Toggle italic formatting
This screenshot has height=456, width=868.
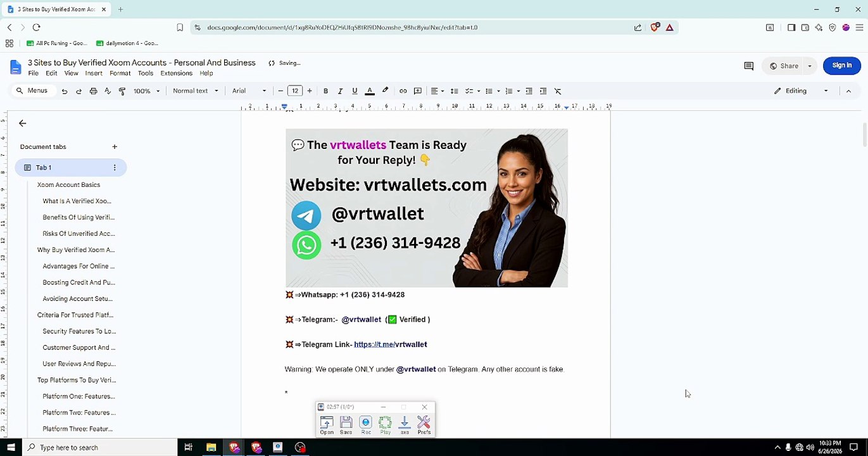[340, 91]
